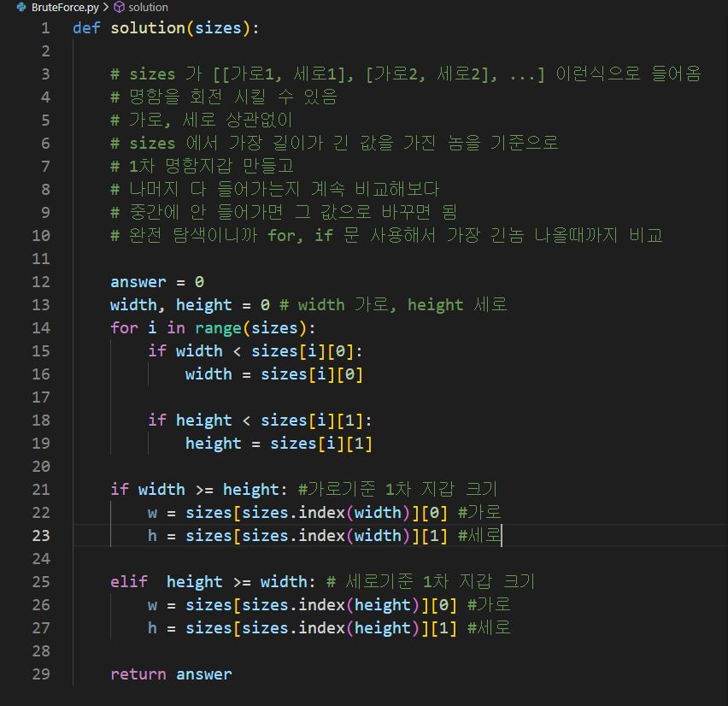The image size is (728, 706).
Task: Click line number 14 in gutter
Action: click(41, 328)
